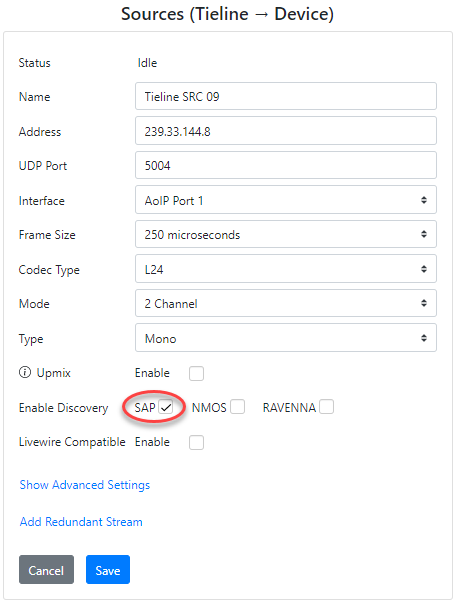Click the Name input field

pyautogui.click(x=286, y=96)
